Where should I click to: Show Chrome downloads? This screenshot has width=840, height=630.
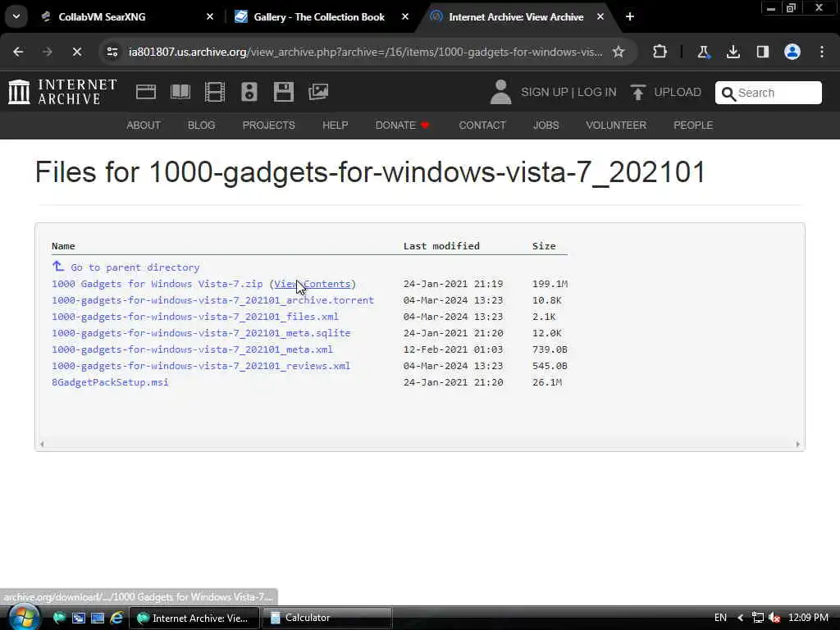pyautogui.click(x=733, y=52)
